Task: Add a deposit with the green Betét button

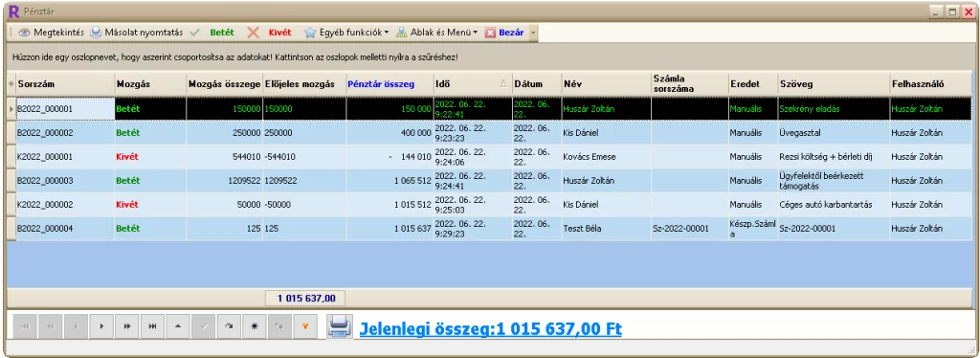Action: pos(213,33)
